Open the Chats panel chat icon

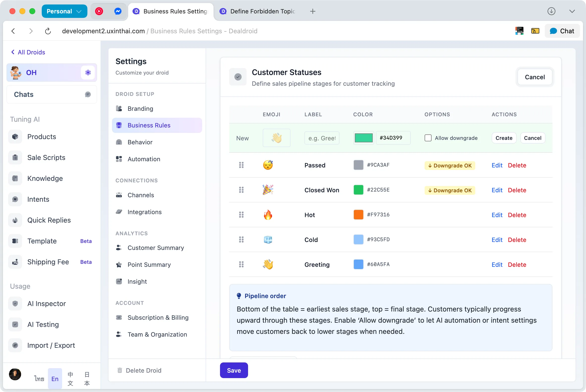coord(88,94)
